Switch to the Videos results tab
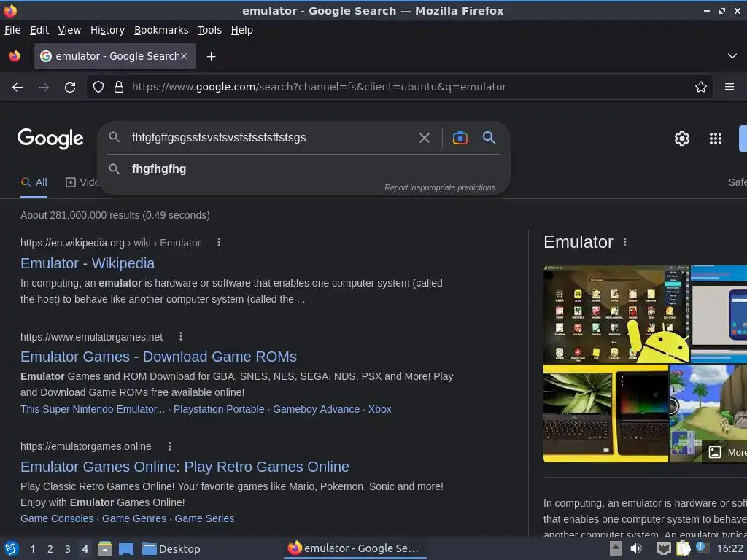 coord(82,182)
